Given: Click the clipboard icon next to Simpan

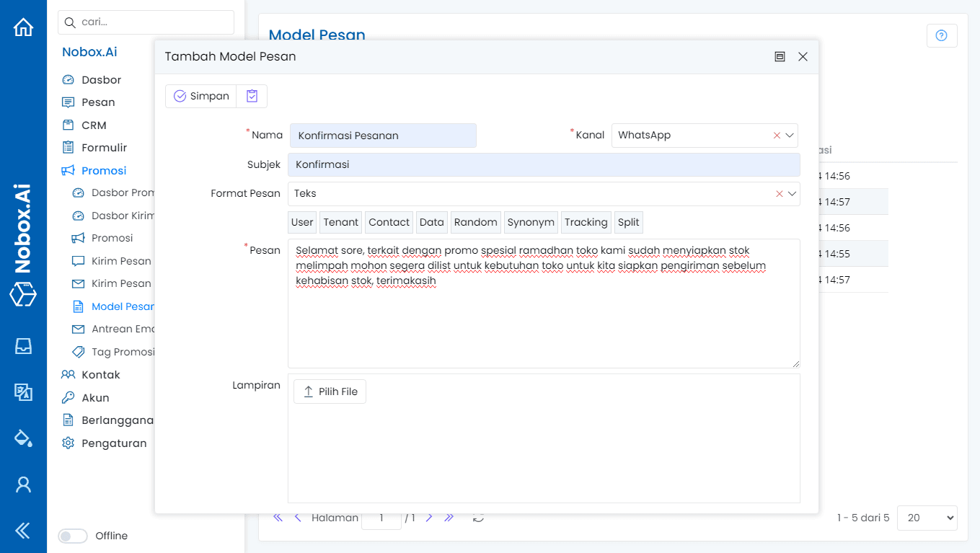Looking at the screenshot, I should tap(252, 96).
